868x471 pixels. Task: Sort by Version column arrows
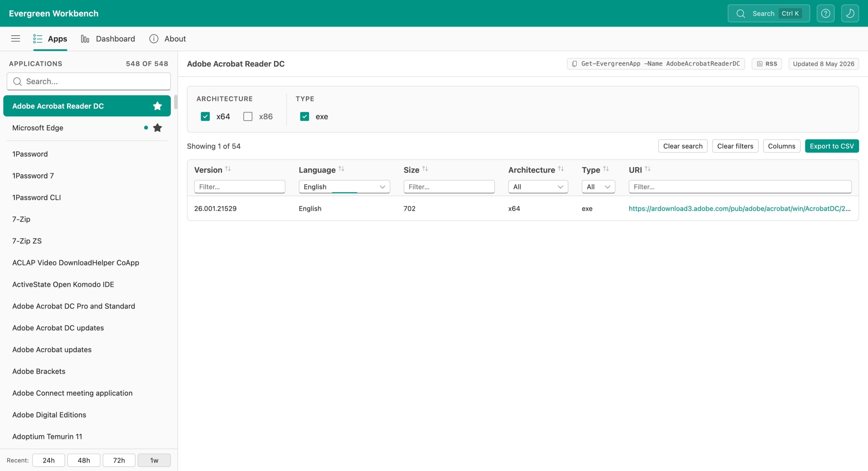(228, 169)
